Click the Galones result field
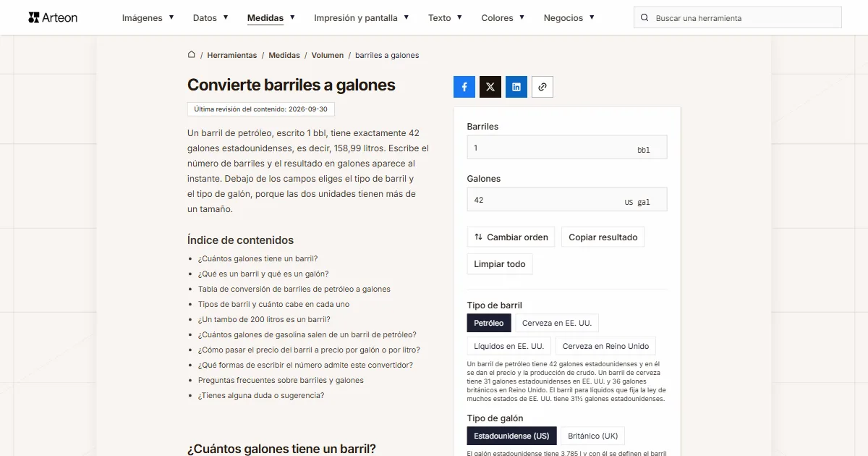Screen dimensions: 868x456 click(567, 200)
